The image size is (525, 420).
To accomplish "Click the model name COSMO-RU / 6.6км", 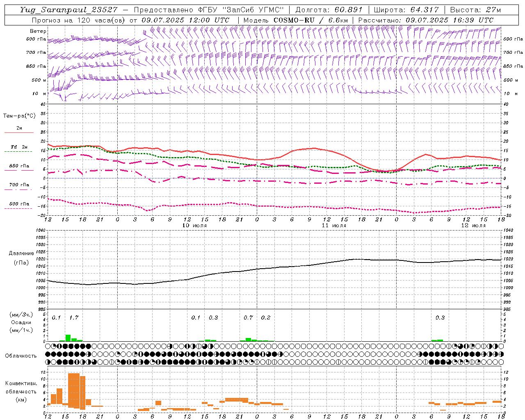I will [310, 20].
